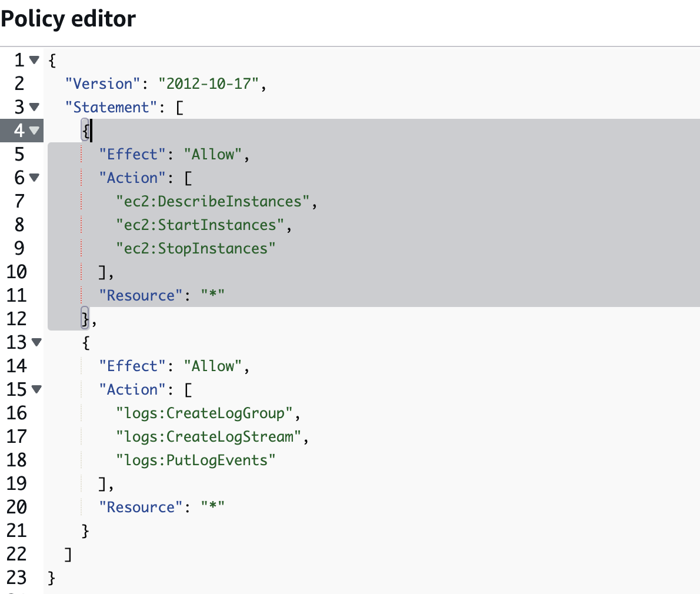The image size is (700, 594).
Task: Click line number 2 in the gutter
Action: tap(19, 84)
